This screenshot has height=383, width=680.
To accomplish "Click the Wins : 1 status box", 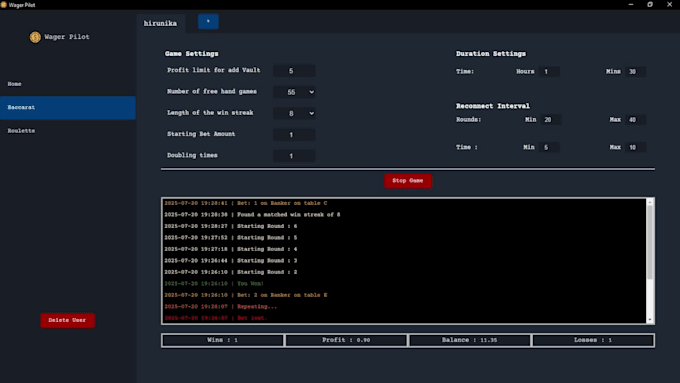I will [x=223, y=340].
